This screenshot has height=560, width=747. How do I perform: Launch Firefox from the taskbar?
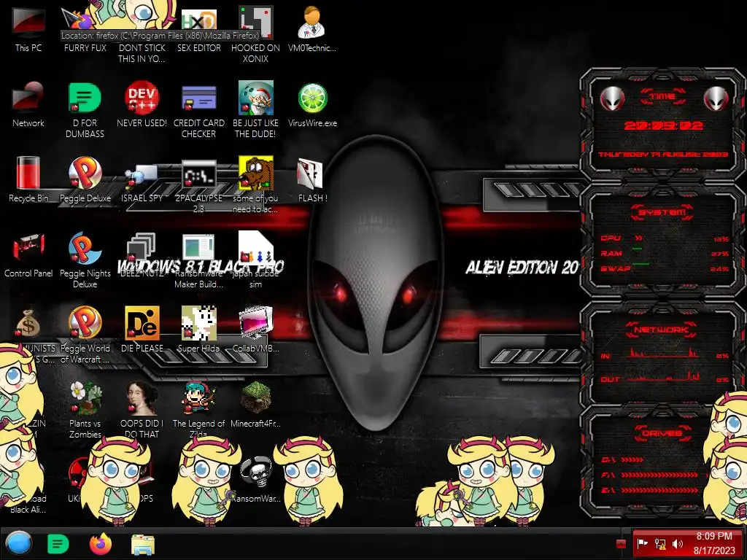(101, 544)
